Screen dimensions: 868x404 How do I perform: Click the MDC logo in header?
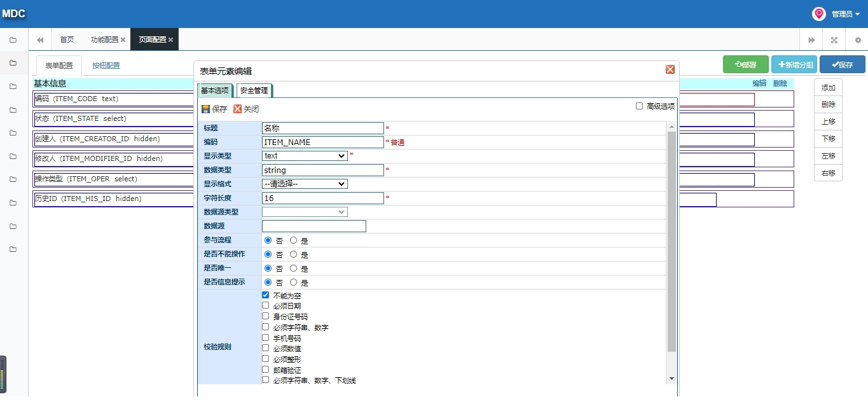pos(13,14)
